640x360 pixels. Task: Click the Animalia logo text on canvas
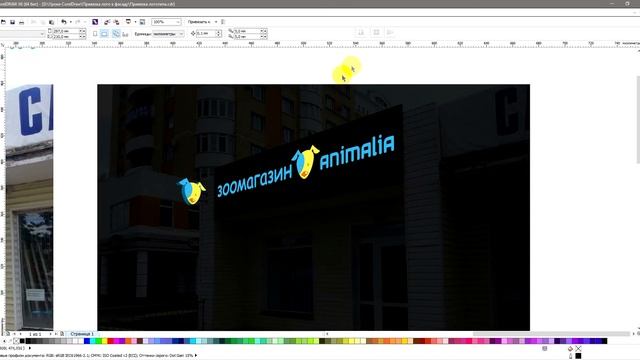point(358,152)
